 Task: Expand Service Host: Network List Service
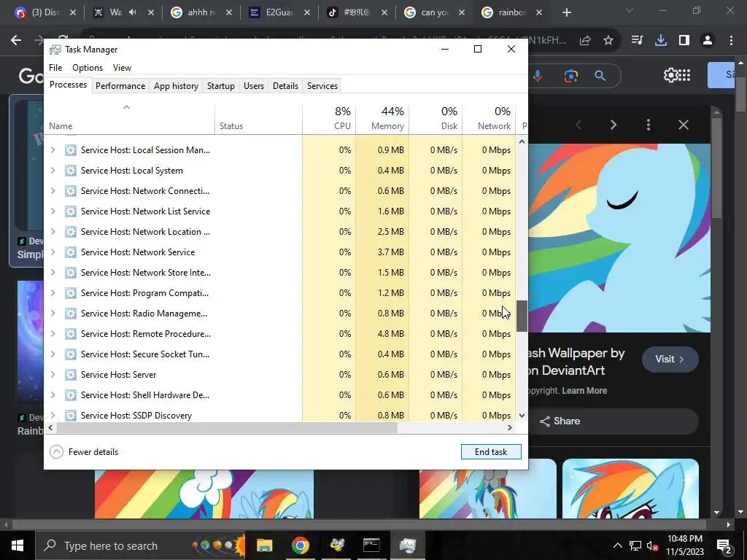(53, 211)
